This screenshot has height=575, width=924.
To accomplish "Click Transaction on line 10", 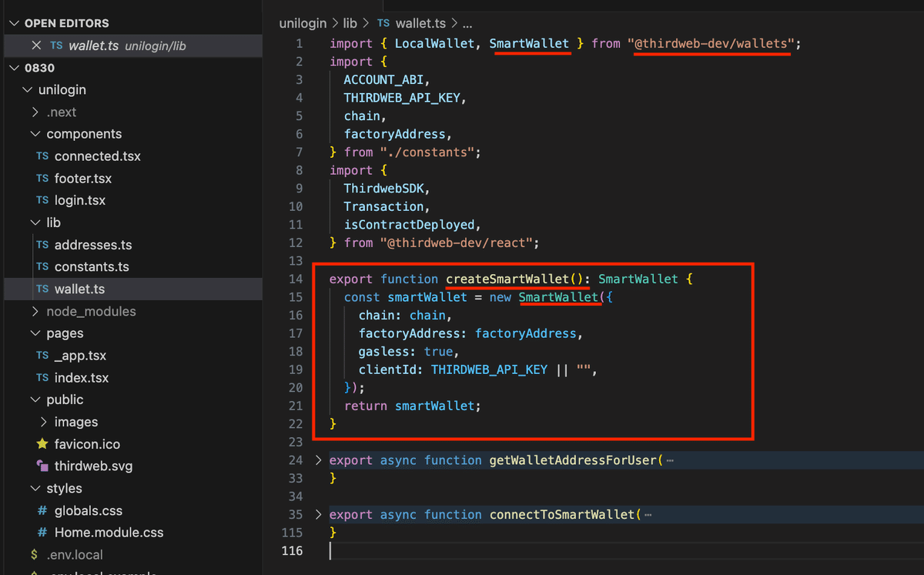I will click(x=383, y=206).
